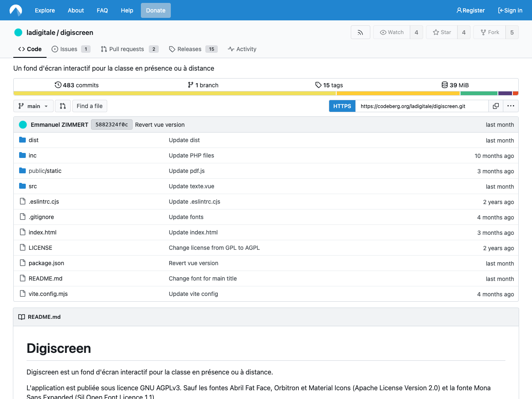Click the forks count 5
Screen dimensions: 532x399
click(512, 32)
